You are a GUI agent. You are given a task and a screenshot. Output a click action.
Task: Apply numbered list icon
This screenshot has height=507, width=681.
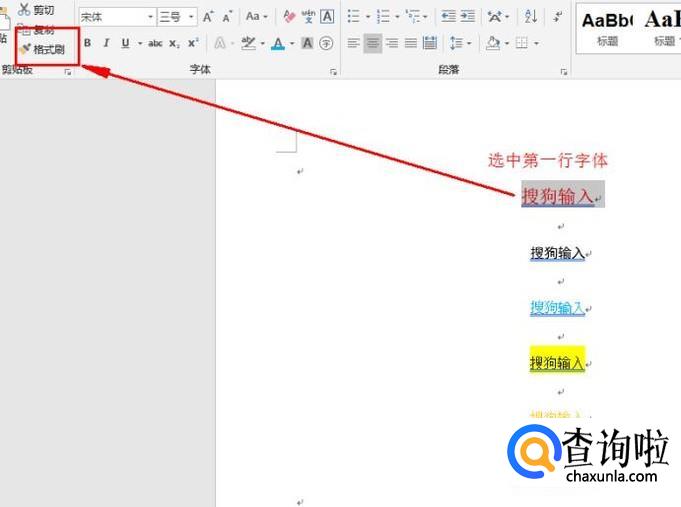tap(383, 17)
